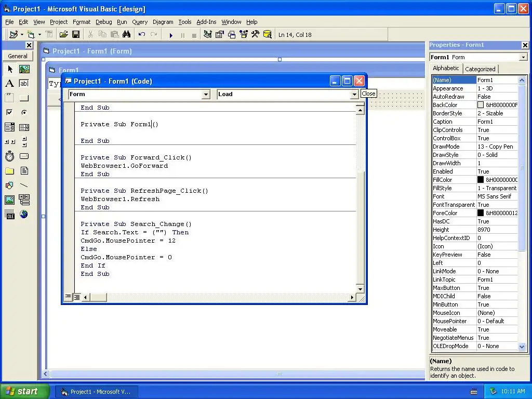Select the Caption property row
532x399 pixels.
click(x=475, y=122)
